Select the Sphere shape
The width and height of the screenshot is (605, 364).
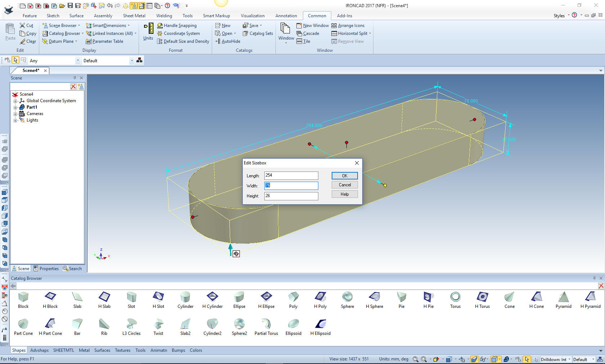pos(347,300)
